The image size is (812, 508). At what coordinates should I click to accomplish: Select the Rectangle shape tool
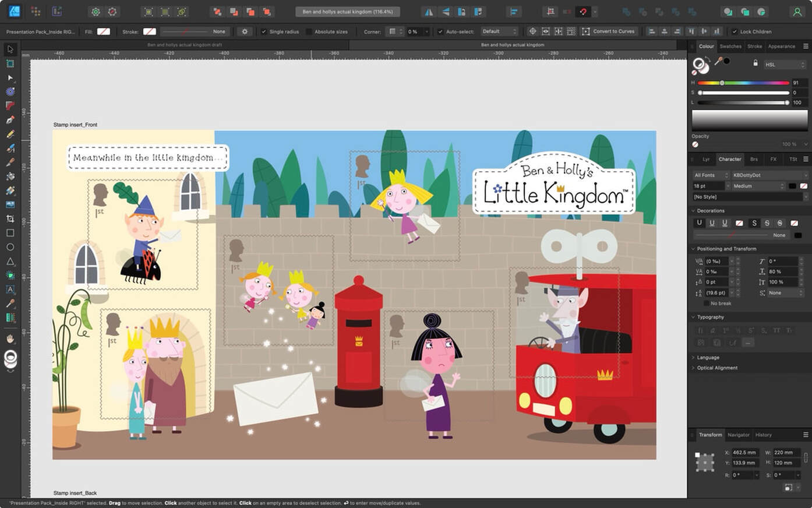coord(10,232)
